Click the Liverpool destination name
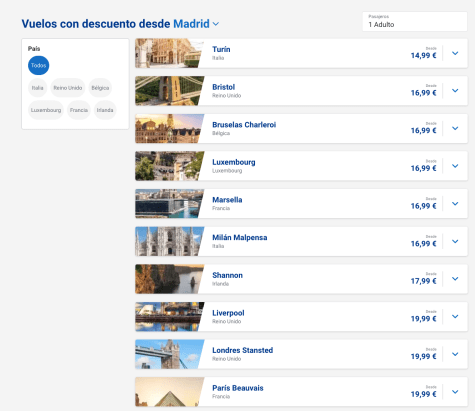Viewport: 475px width, 411px height. point(228,313)
